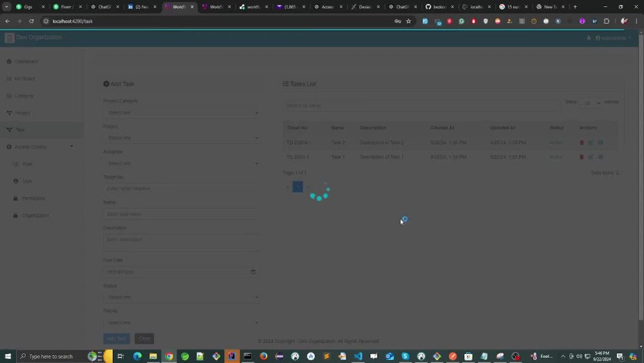Open the Project Category dropdown
644x363 pixels.
181,113
